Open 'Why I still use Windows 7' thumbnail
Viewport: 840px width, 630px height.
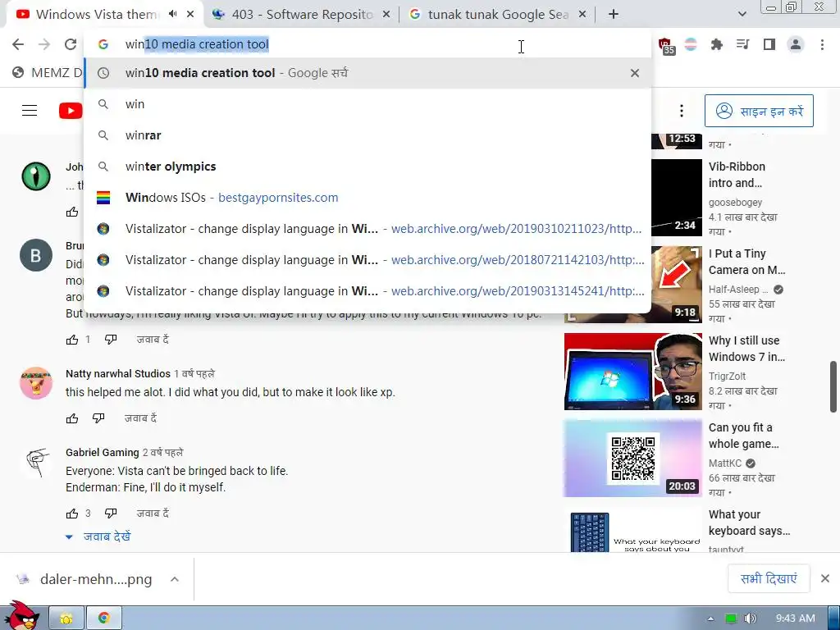(632, 372)
